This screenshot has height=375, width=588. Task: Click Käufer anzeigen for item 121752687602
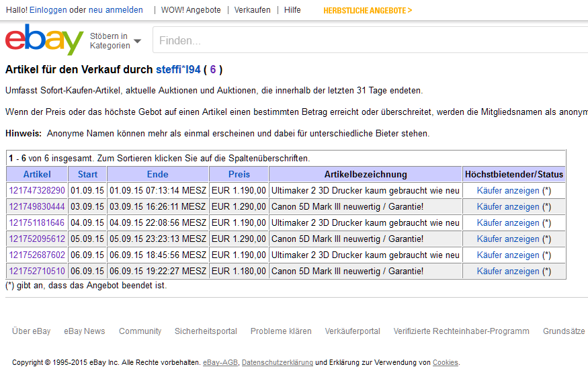(508, 255)
